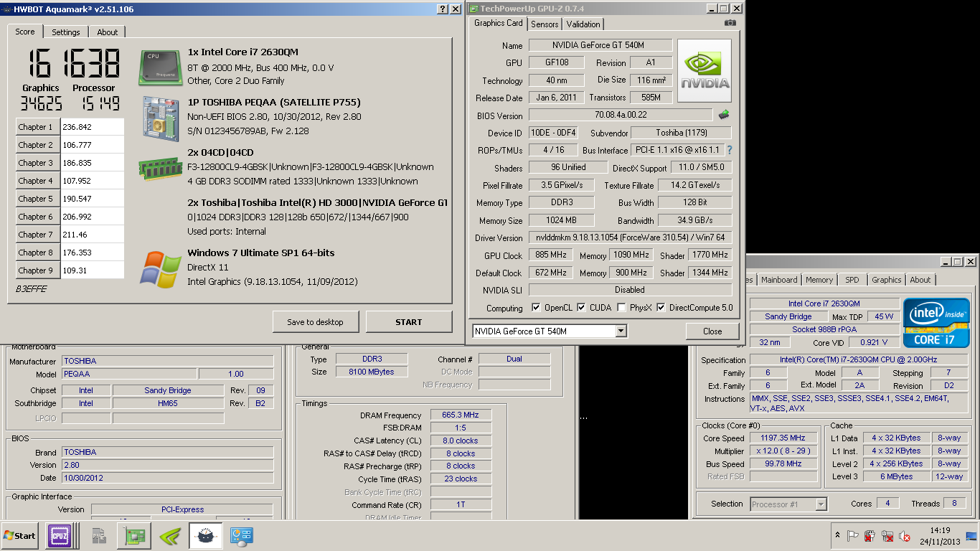This screenshot has width=980, height=551.
Task: Open the About tab in Aquamark
Action: [x=108, y=32]
